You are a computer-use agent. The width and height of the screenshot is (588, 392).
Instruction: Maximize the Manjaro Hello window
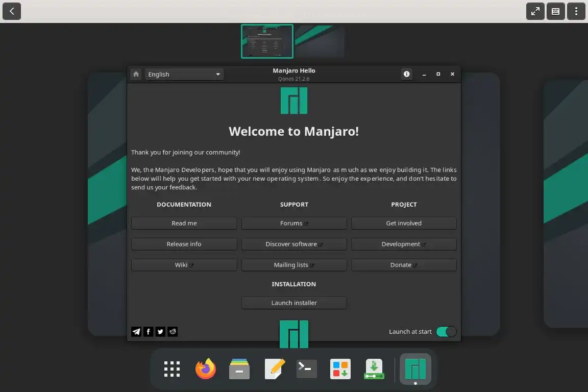pos(438,74)
